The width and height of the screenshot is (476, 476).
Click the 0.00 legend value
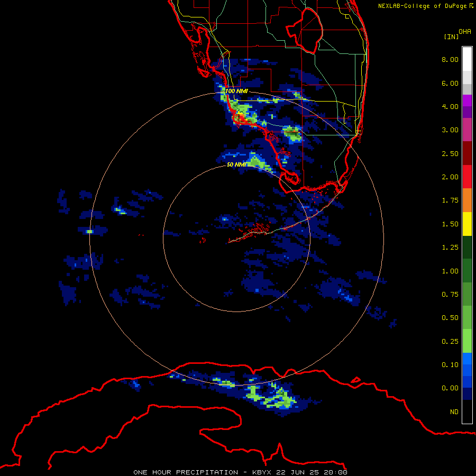click(x=450, y=388)
